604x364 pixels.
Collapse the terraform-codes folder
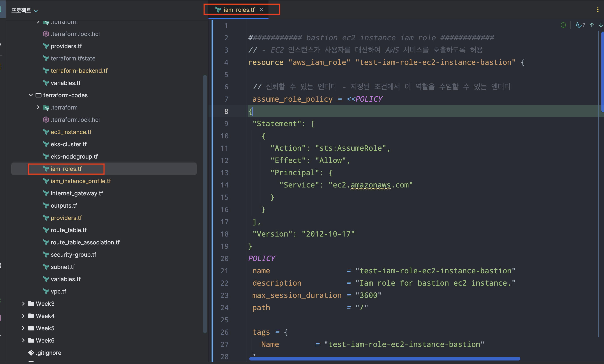31,95
